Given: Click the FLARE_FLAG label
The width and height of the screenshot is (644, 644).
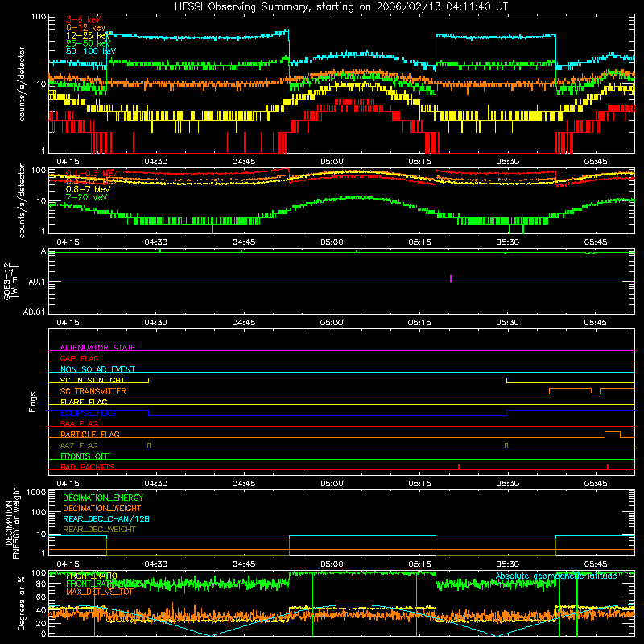Looking at the screenshot, I should click(x=84, y=402).
